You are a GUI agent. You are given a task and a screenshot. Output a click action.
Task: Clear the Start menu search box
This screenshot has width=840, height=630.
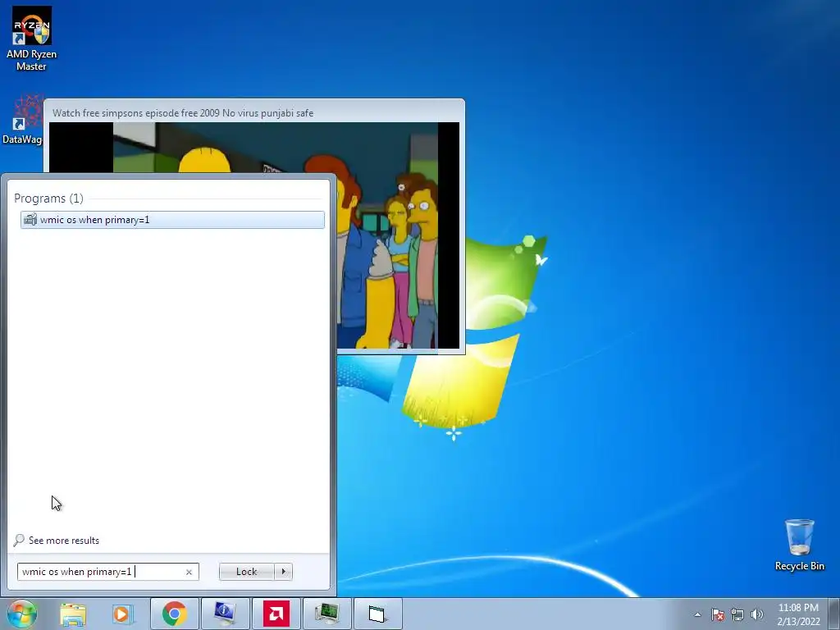(189, 572)
